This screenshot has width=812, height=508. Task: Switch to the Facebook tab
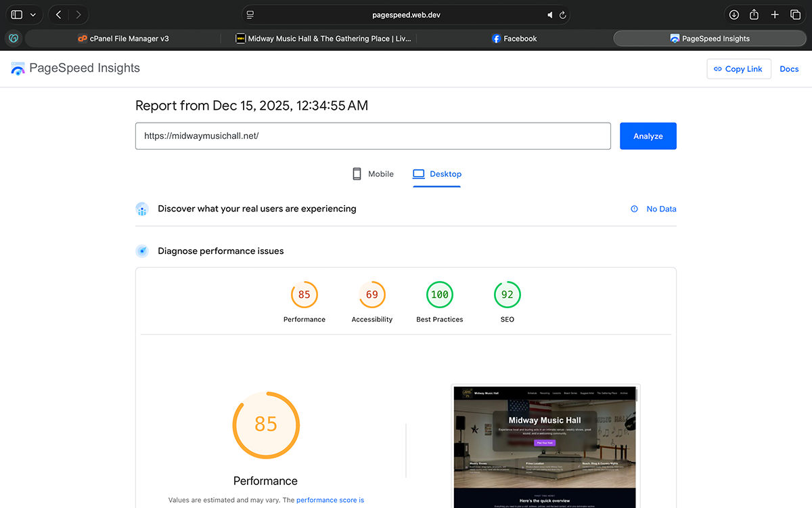coord(514,38)
